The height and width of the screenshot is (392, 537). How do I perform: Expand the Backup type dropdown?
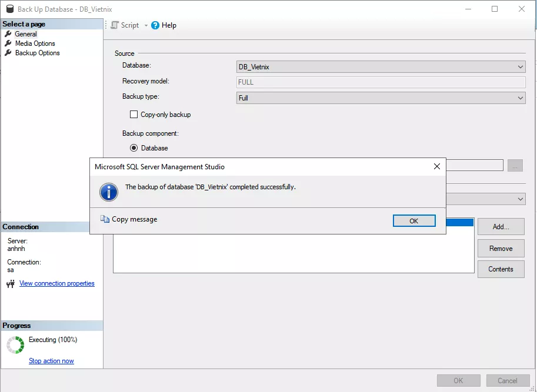(381, 98)
